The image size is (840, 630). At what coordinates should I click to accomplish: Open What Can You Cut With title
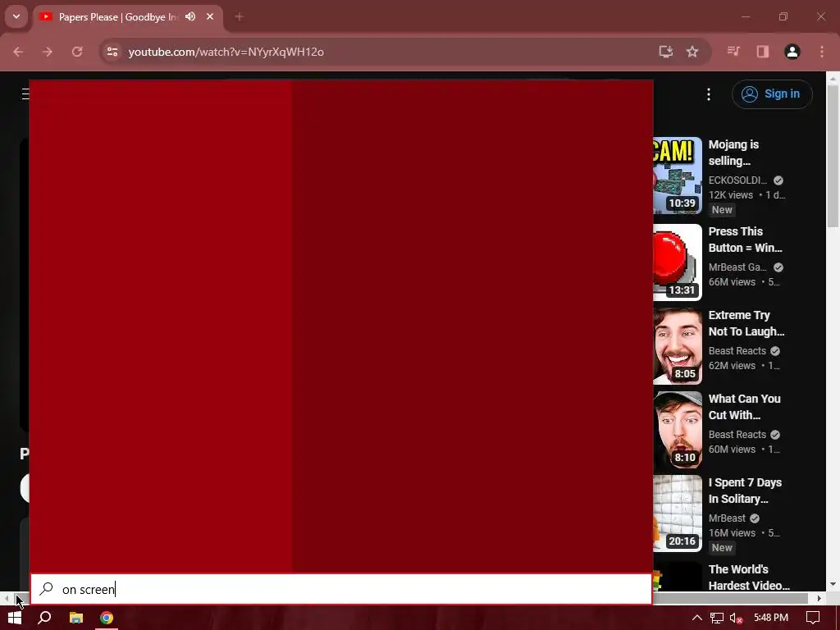coord(744,407)
